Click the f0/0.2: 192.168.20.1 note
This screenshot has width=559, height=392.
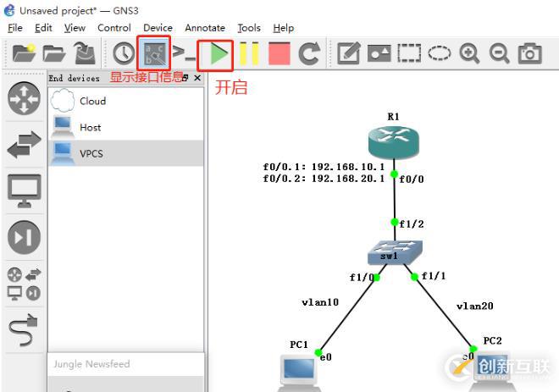click(324, 178)
